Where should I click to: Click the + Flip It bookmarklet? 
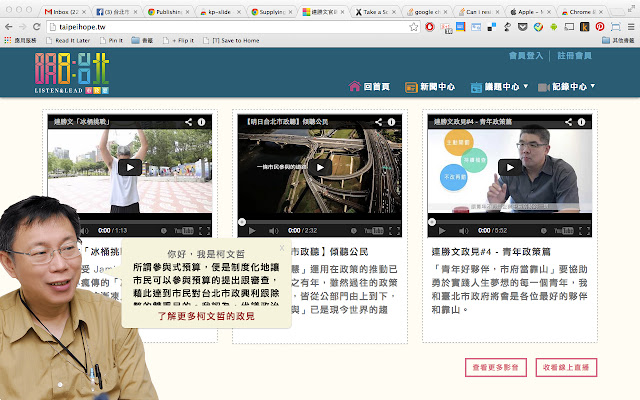point(178,40)
